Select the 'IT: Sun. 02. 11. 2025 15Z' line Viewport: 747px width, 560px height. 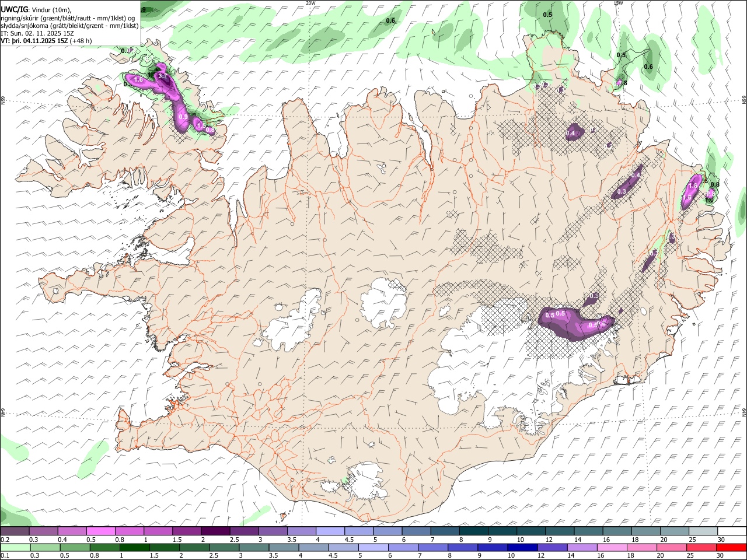(x=37, y=34)
